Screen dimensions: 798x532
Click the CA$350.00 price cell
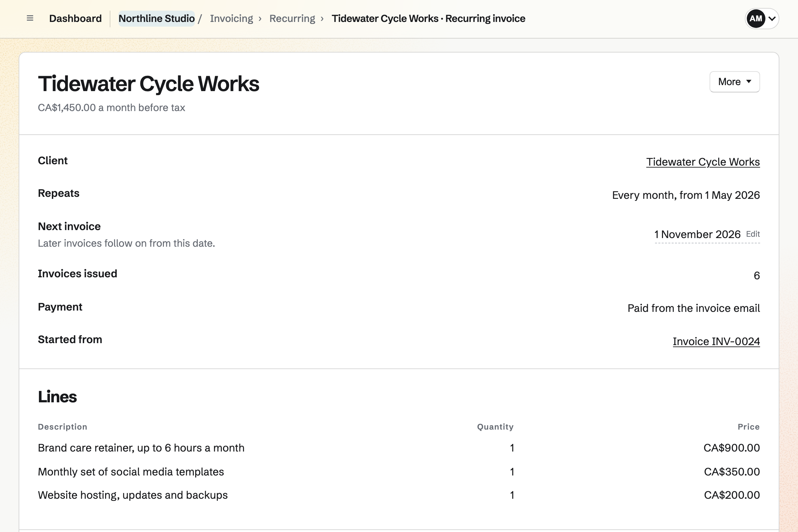pos(732,471)
